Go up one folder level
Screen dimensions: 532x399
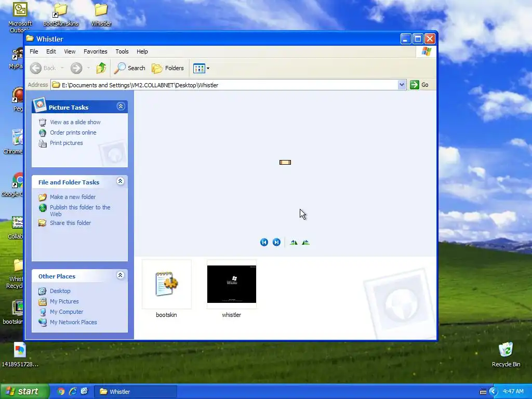[101, 68]
